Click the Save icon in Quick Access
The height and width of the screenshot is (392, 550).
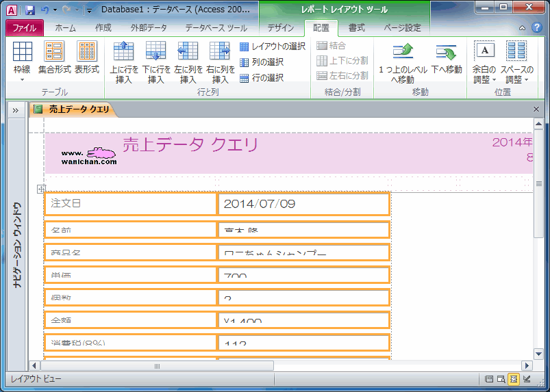click(x=30, y=10)
